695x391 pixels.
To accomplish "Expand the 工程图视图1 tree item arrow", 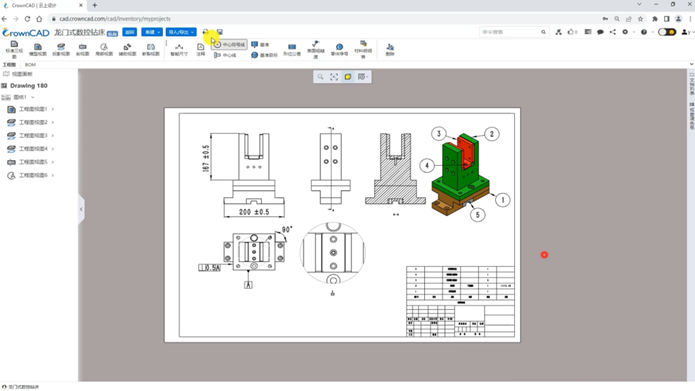I will 53,109.
